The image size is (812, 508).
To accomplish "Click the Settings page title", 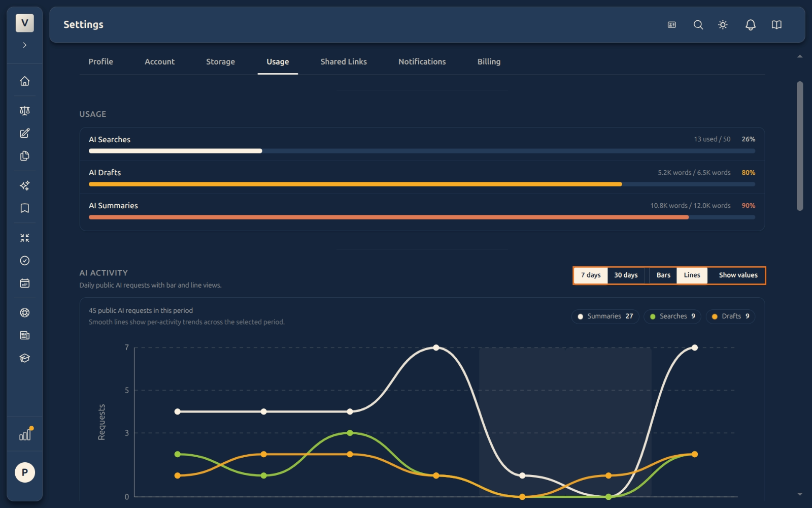I will click(x=83, y=24).
